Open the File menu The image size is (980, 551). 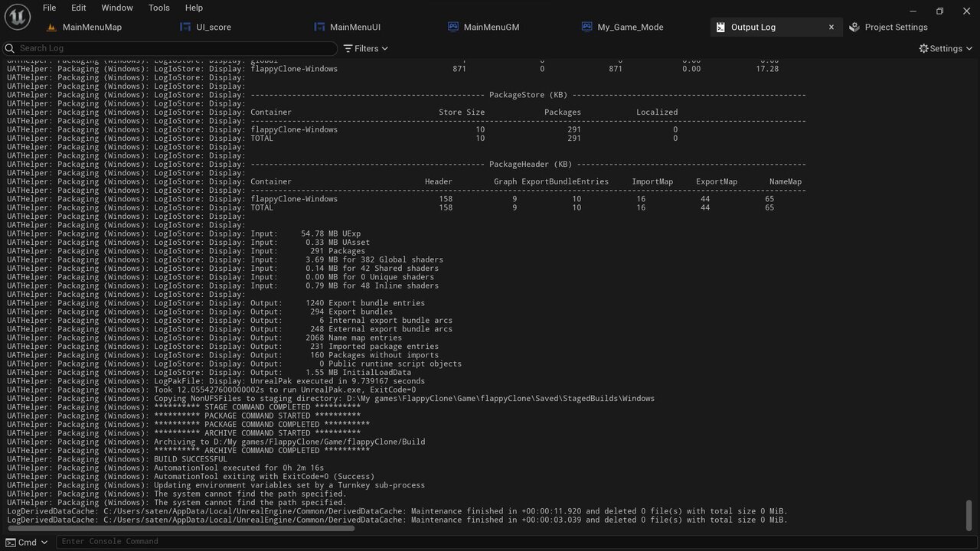pyautogui.click(x=49, y=8)
